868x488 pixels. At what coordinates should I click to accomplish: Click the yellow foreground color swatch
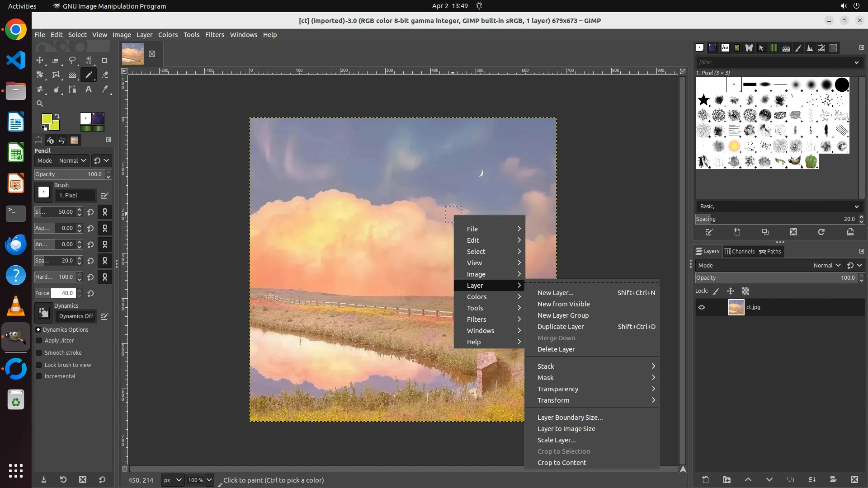coord(46,118)
